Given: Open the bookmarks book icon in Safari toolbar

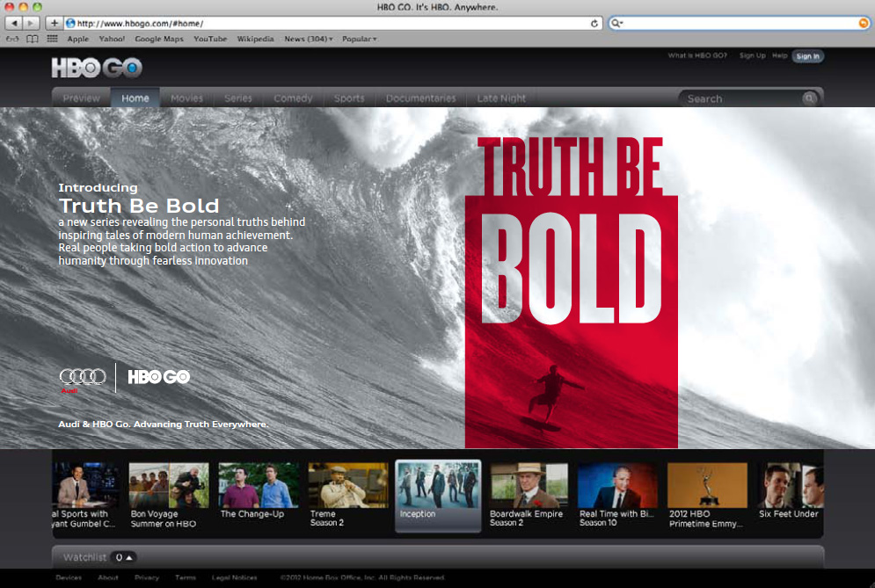Looking at the screenshot, I should 32,39.
